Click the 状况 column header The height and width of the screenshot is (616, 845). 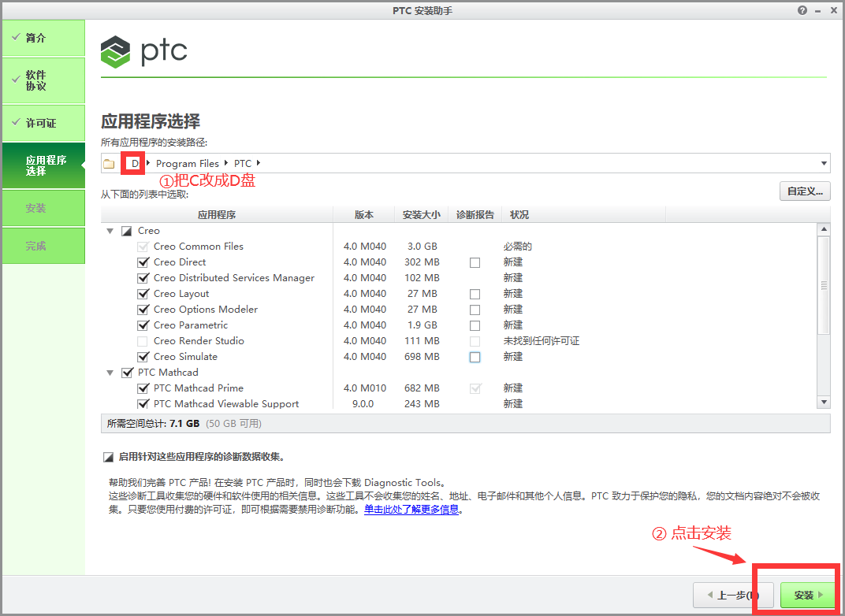coord(583,215)
